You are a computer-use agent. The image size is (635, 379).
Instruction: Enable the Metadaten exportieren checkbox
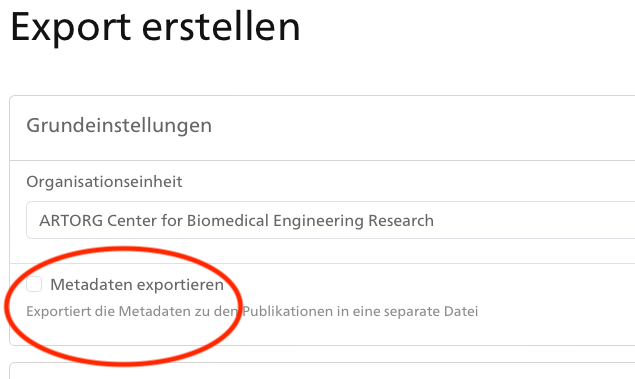point(34,284)
